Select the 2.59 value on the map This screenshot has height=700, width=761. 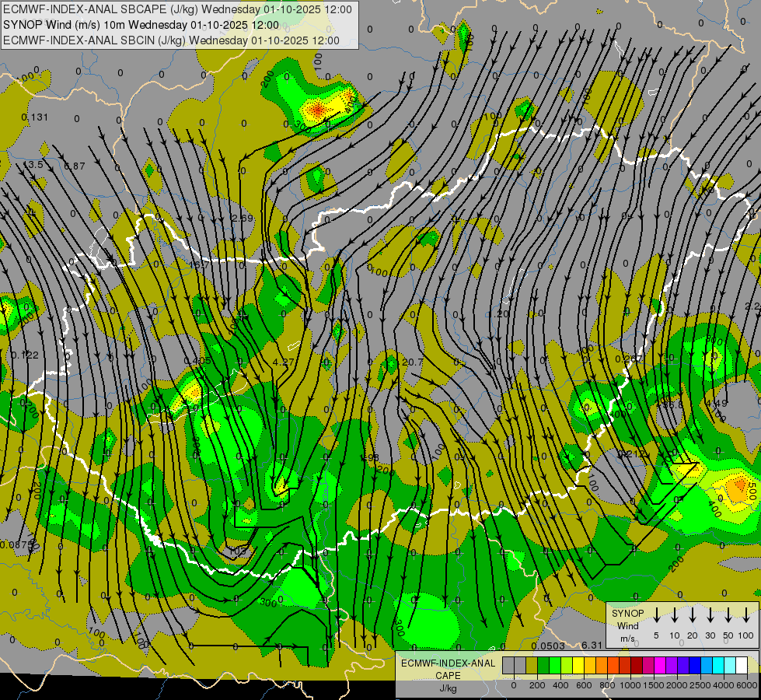pos(243,218)
